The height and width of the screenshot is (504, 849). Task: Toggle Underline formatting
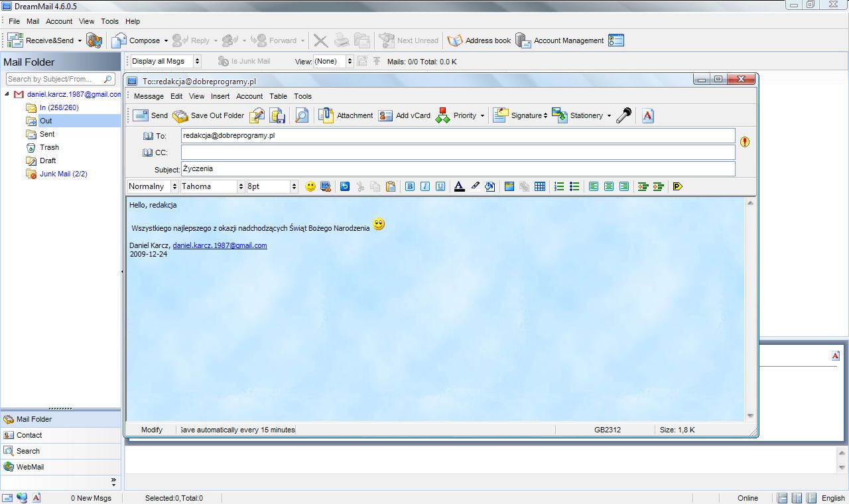point(440,186)
